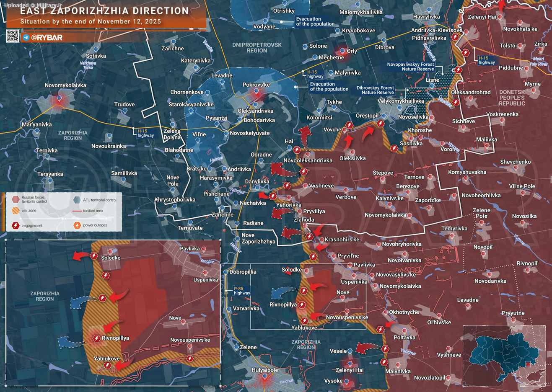Image resolution: width=552 pixels, height=392 pixels.
Task: Select the power outages icon in the legend
Action: click(77, 225)
